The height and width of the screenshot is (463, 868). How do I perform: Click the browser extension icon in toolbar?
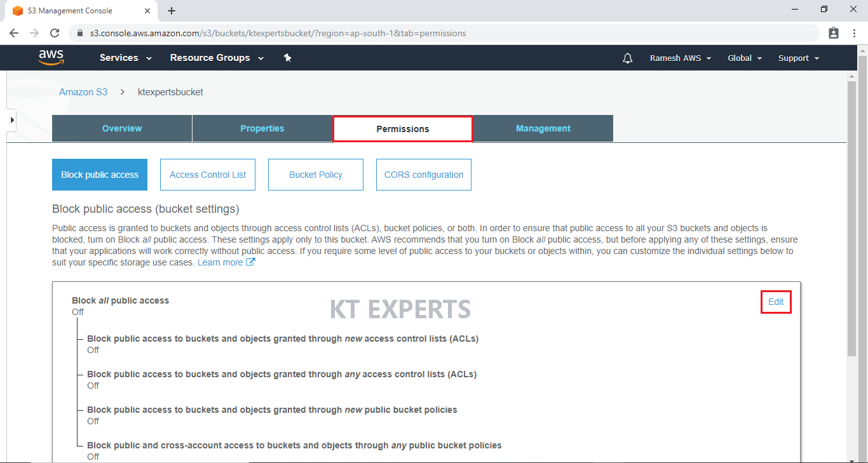834,33
